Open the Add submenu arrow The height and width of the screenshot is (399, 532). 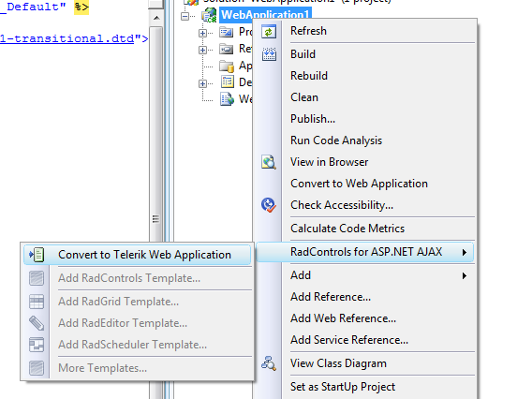click(x=465, y=276)
